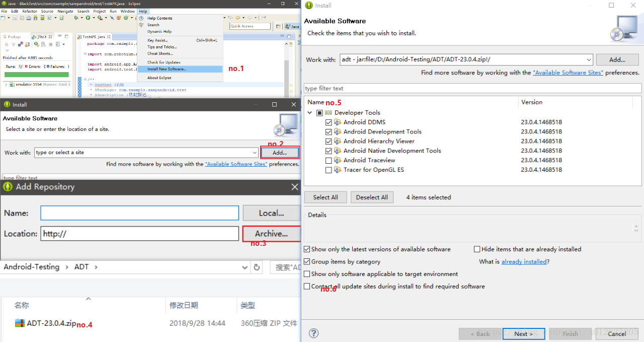Open the New file dropdown arrow

click(9, 18)
